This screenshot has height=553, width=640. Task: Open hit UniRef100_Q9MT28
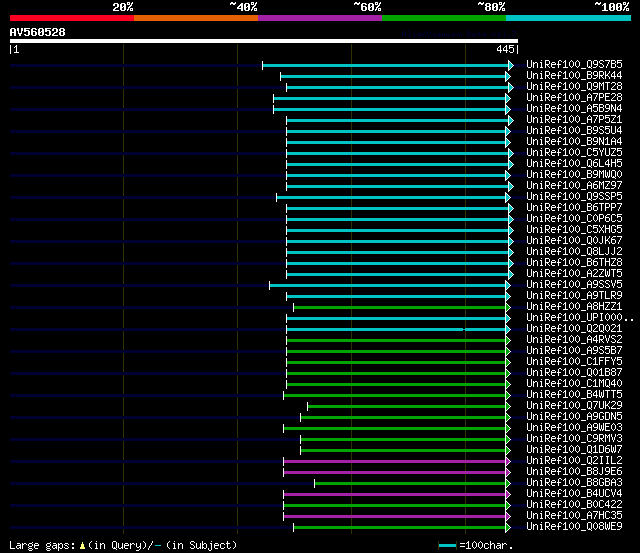point(574,87)
